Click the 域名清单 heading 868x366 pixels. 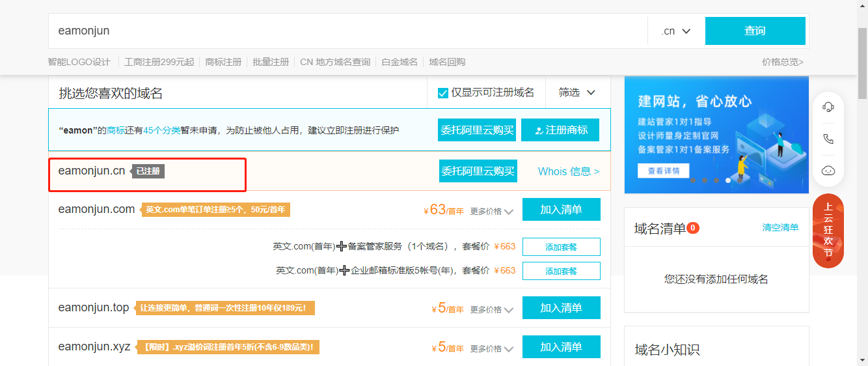[660, 228]
